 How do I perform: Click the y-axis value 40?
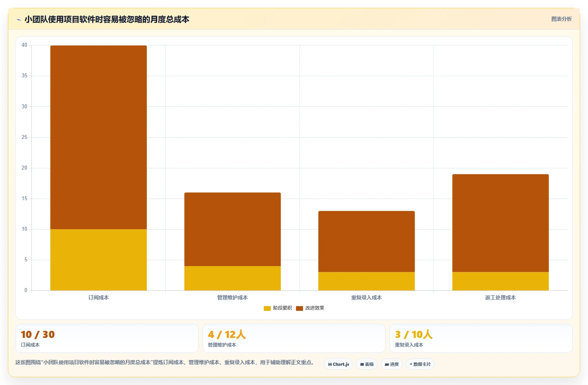(x=24, y=45)
